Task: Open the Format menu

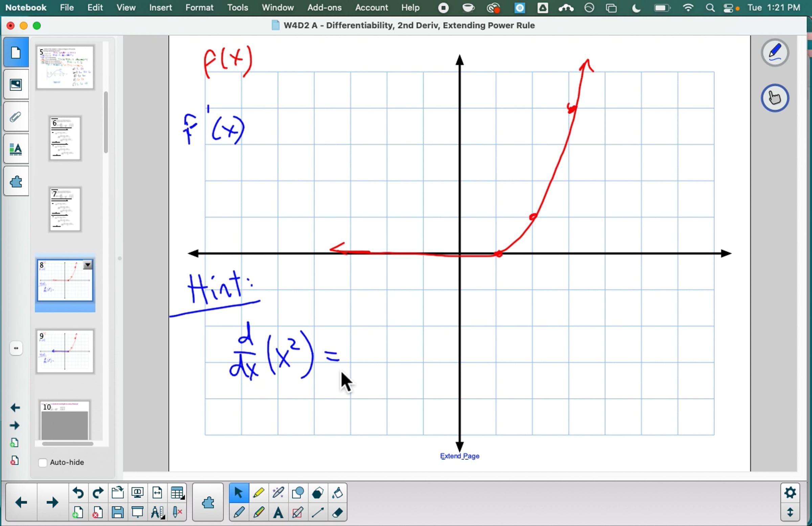Action: [x=199, y=7]
